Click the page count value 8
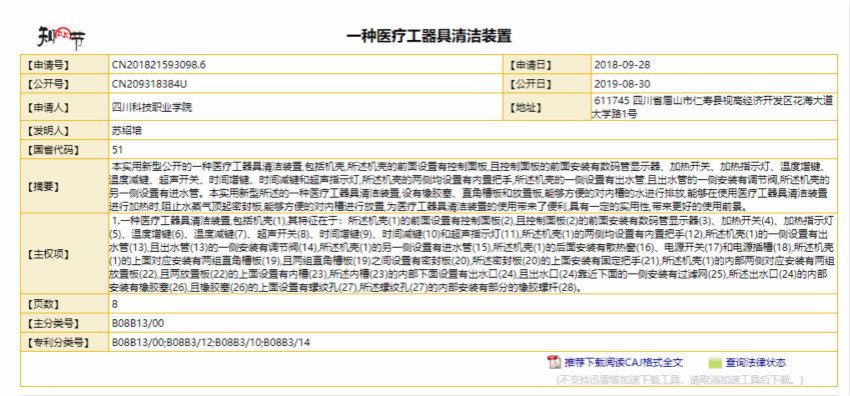The width and height of the screenshot is (850, 396). pos(115,304)
